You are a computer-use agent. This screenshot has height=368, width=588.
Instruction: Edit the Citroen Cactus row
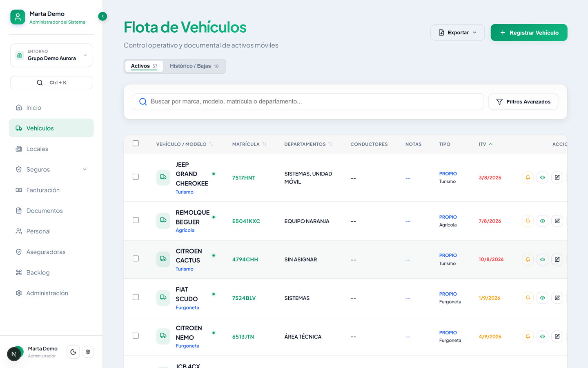click(557, 259)
